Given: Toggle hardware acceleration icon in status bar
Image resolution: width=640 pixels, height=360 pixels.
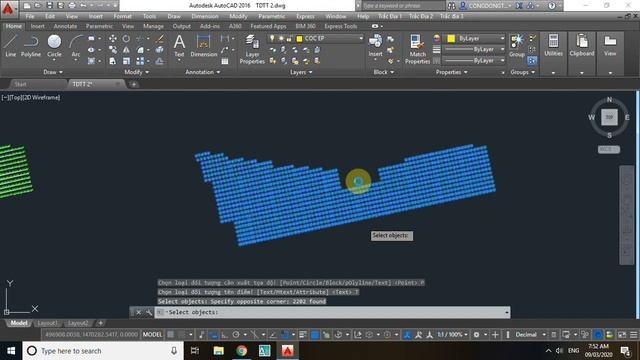Looking at the screenshot, I should [x=598, y=335].
